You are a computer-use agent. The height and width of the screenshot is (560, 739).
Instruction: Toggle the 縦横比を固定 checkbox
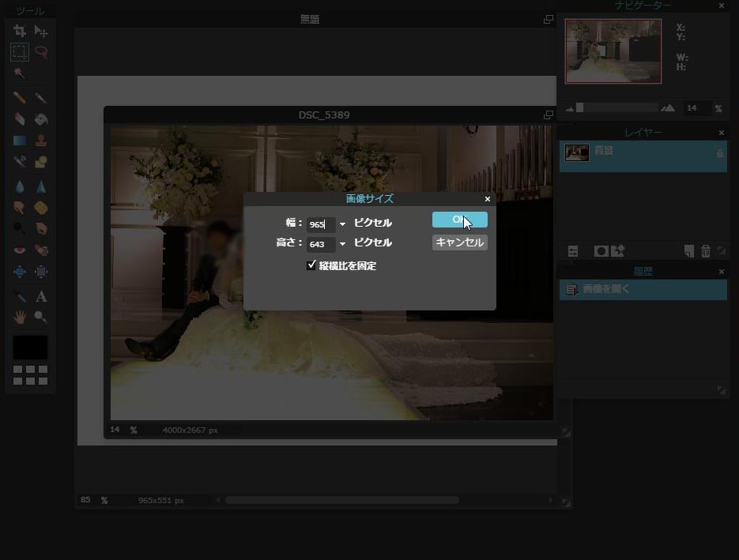point(311,265)
